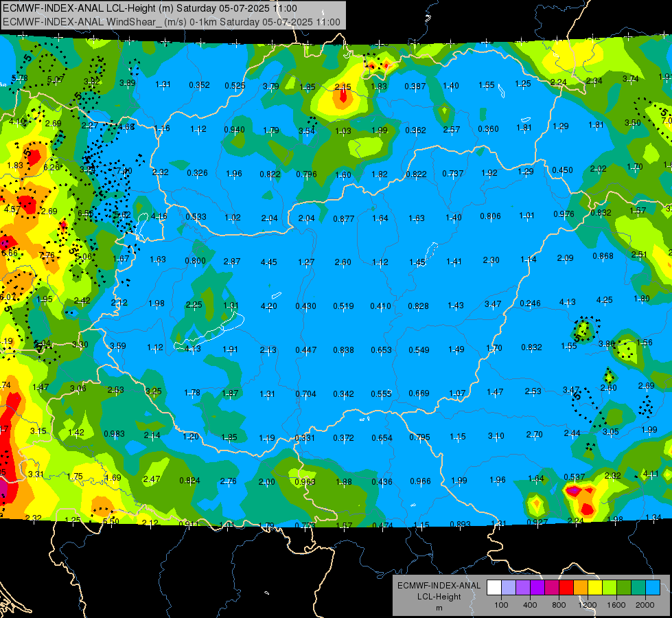Select the map value 0.669
The image size is (672, 618).
click(419, 393)
